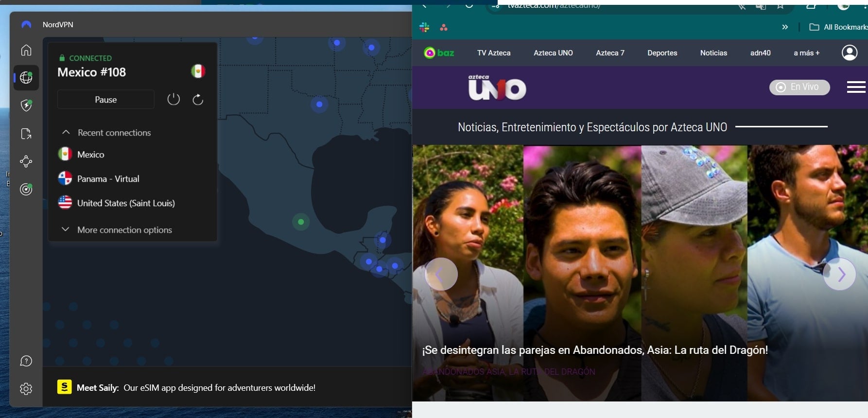Connect to Panama - Virtual
The height and width of the screenshot is (418, 868).
[x=99, y=178]
